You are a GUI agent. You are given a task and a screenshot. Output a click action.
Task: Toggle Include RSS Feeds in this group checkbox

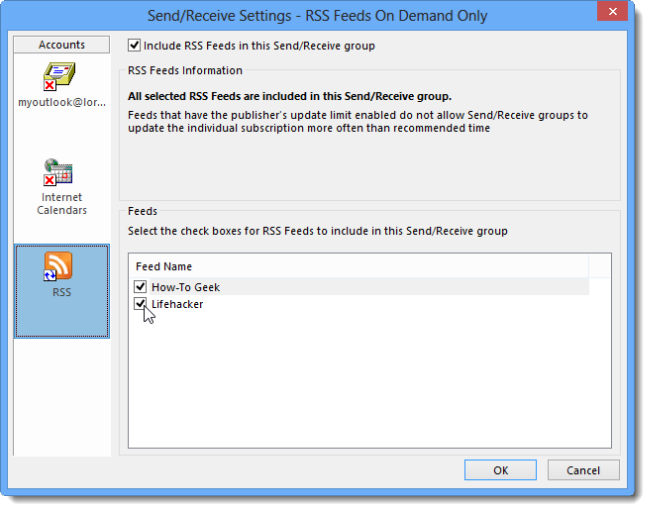tap(134, 45)
